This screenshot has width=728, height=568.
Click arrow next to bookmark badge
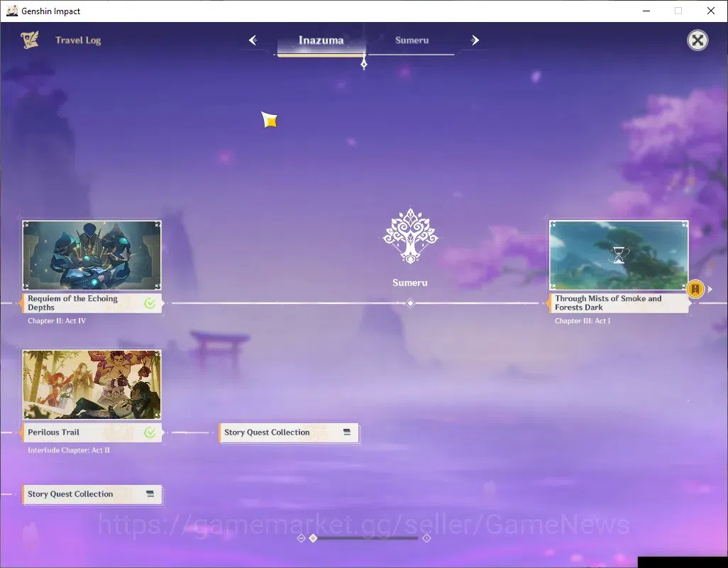[x=710, y=289]
